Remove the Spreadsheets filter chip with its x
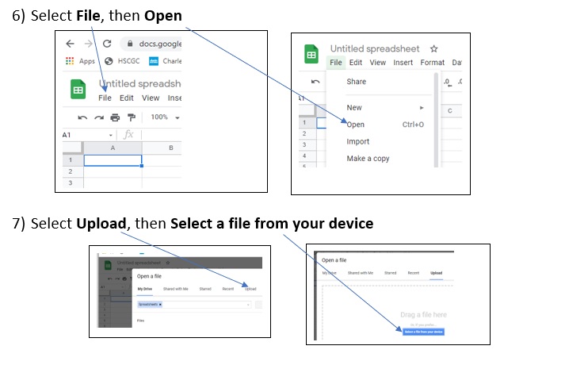 pos(160,305)
